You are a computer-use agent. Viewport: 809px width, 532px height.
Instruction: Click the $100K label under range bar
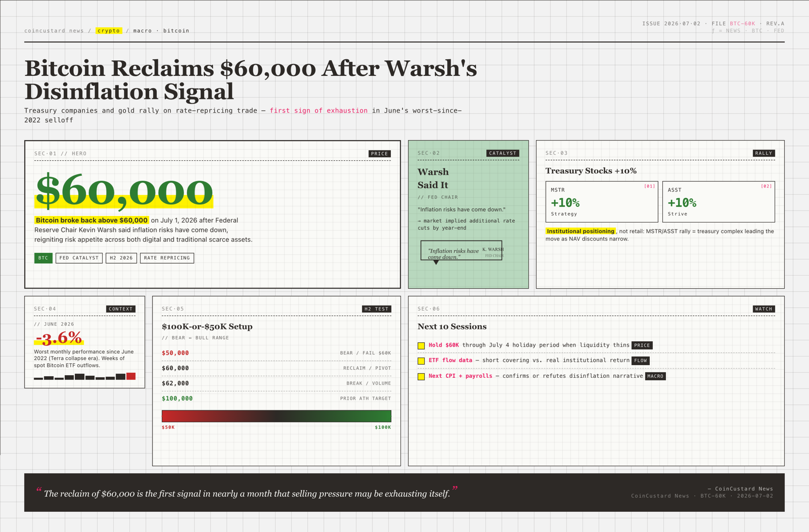(x=383, y=427)
